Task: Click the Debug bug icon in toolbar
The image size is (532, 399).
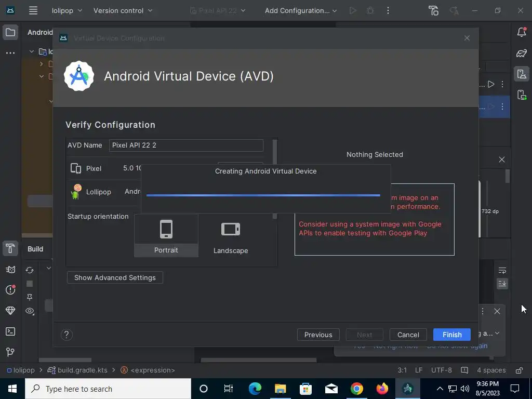Action: pos(370,10)
